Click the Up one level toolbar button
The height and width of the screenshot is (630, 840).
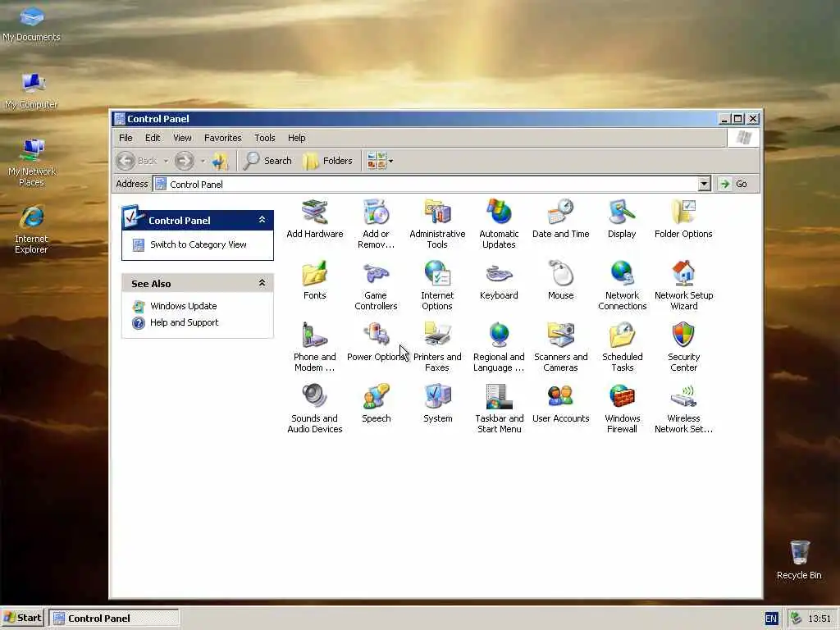[x=220, y=161]
